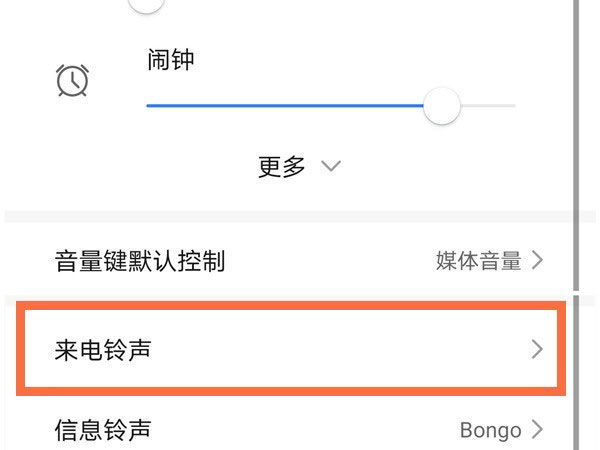Open the 来电铃声 ringtone setting

pos(103,349)
